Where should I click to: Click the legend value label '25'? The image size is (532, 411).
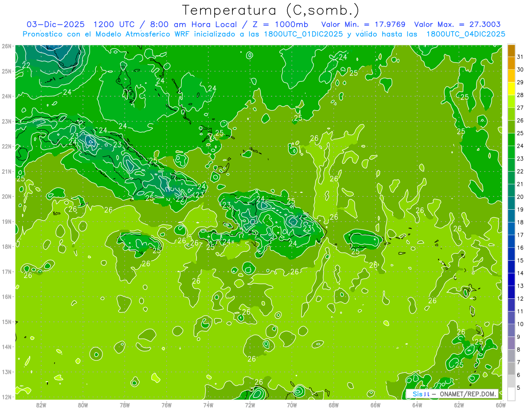click(520, 133)
